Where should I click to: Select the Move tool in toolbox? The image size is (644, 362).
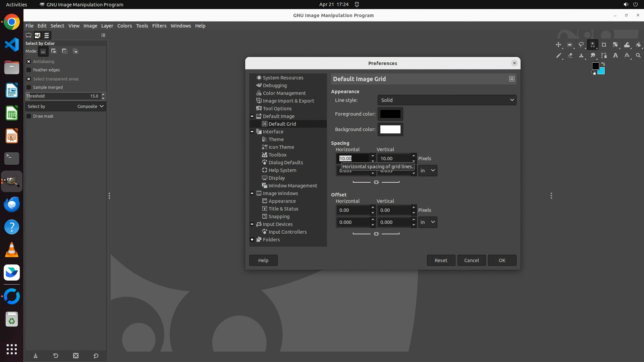(x=558, y=45)
